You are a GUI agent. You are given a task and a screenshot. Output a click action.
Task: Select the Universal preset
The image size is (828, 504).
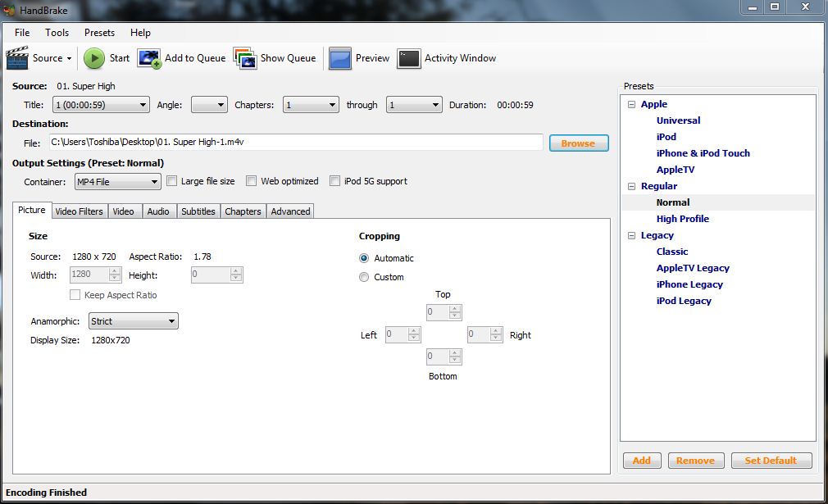[x=678, y=120]
